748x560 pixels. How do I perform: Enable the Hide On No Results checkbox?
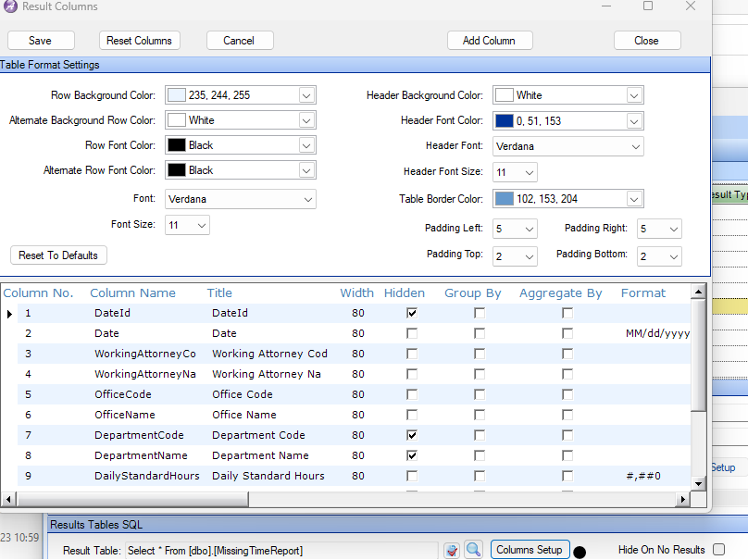coord(719,548)
